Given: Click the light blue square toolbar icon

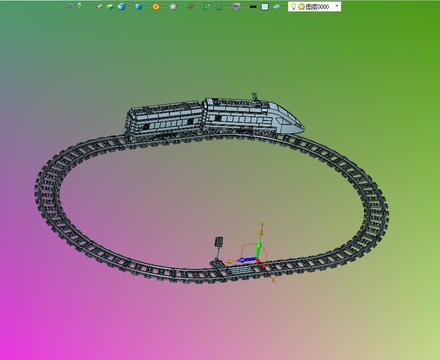Looking at the screenshot, I should click(x=265, y=7).
